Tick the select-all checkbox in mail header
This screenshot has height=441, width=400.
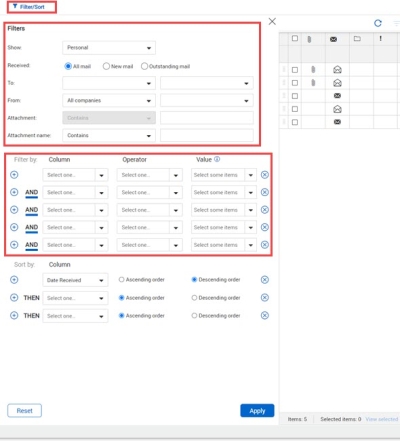[x=295, y=38]
